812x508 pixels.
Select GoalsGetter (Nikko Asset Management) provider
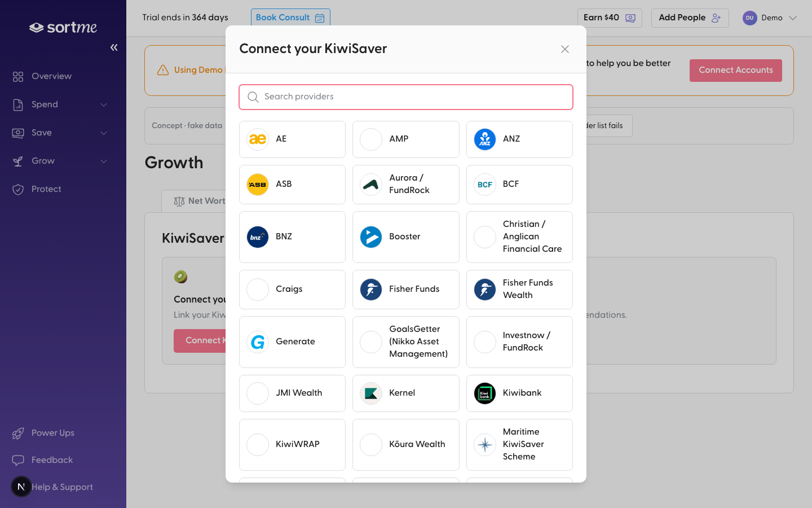(406, 342)
